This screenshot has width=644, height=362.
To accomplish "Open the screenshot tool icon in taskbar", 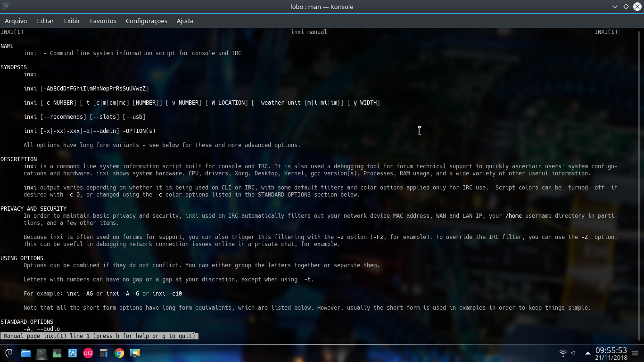I will (134, 353).
